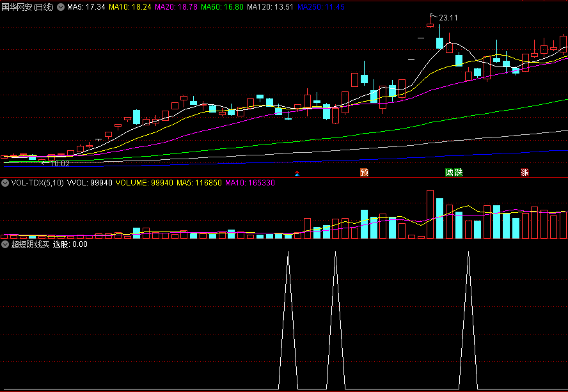The height and width of the screenshot is (392, 568).
Task: Click the red-blue double arrow marker icon
Action: pos(297,173)
